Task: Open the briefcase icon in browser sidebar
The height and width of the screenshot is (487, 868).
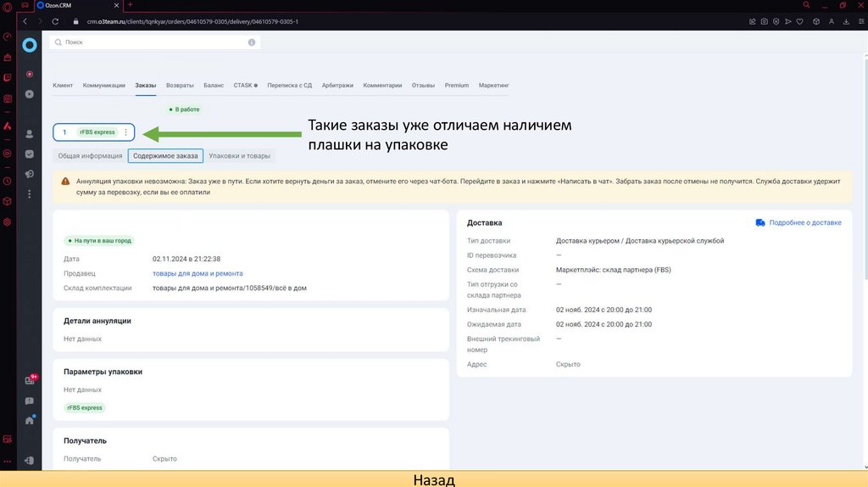Action: tap(7, 58)
